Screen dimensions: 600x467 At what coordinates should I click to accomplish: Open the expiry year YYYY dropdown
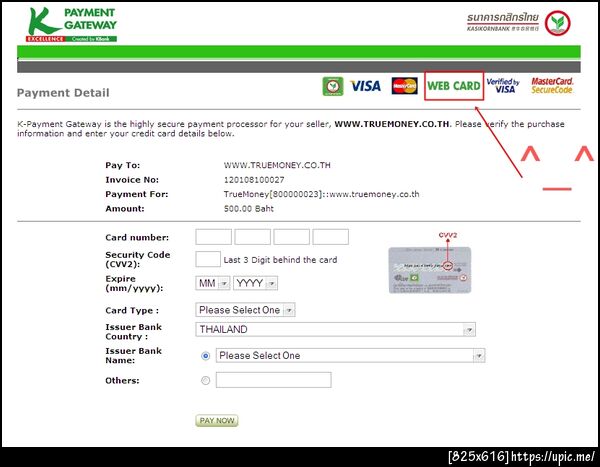point(255,283)
